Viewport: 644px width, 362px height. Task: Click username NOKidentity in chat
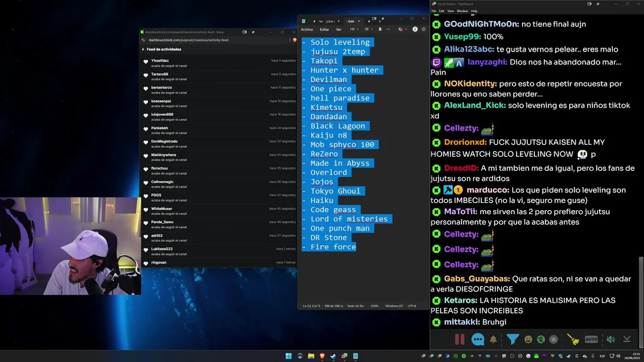(x=470, y=84)
